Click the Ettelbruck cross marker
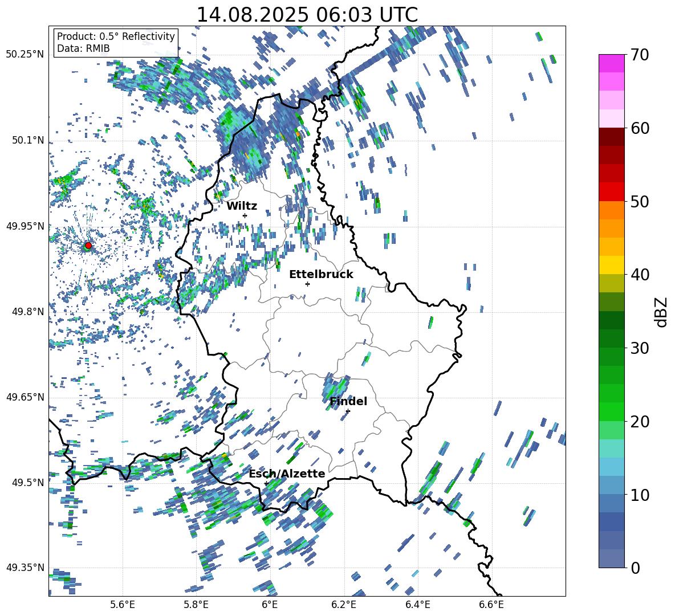This screenshot has width=675, height=616. (307, 284)
